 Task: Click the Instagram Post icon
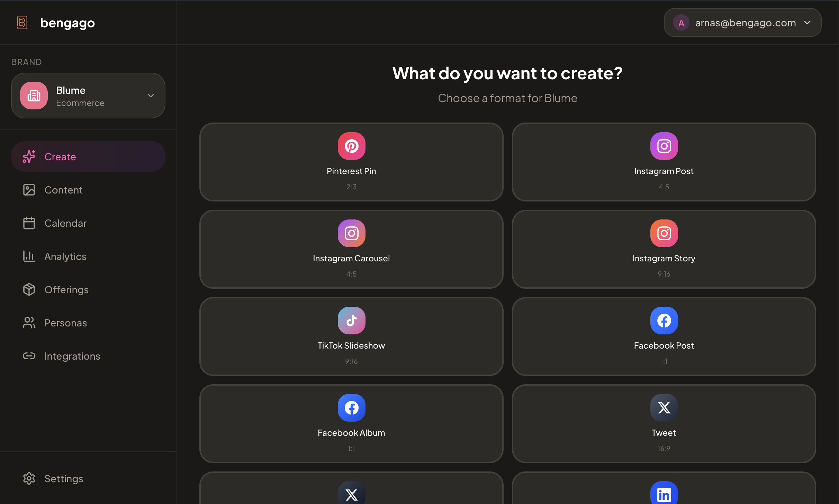click(x=664, y=146)
